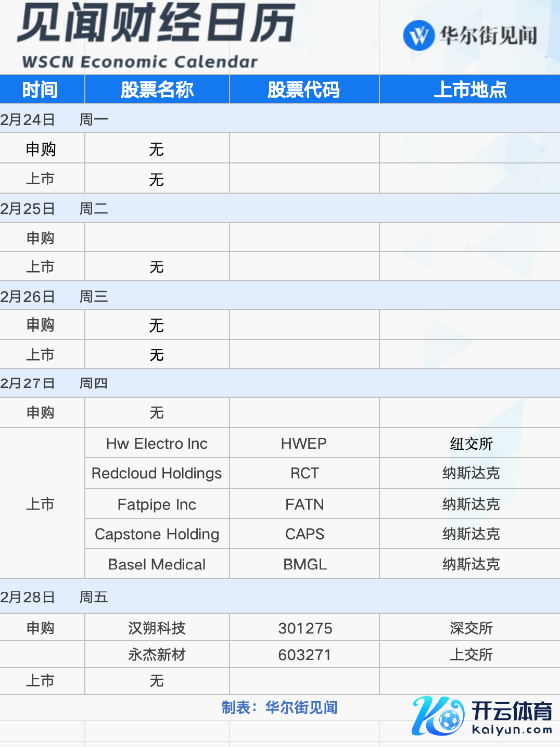The image size is (560, 747).
Task: Click the 股票代码 column header
Action: 304,90
